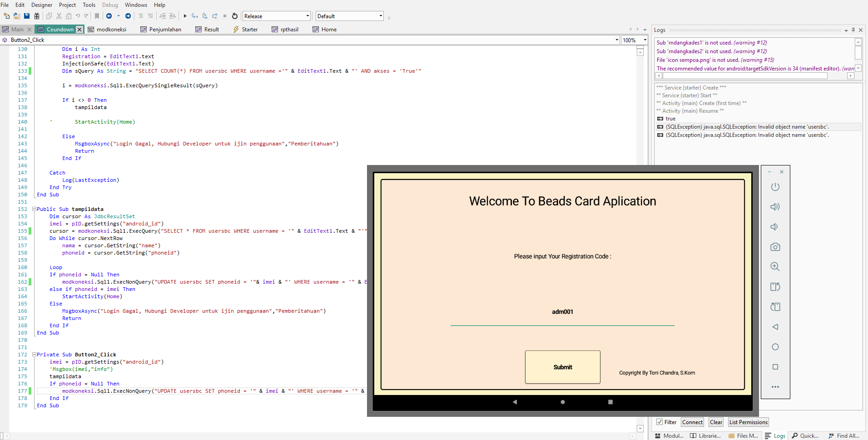Click the Submit button in the emulator
This screenshot has height=440, width=868.
(562, 367)
